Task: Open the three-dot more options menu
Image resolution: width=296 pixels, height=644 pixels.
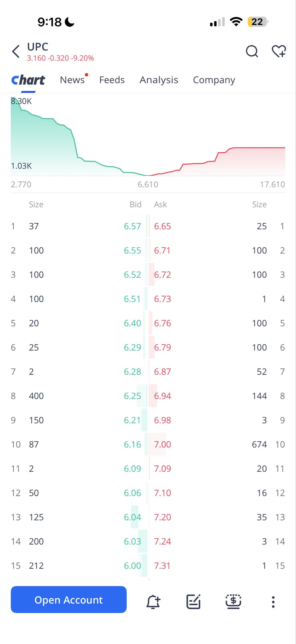Action: (x=273, y=602)
